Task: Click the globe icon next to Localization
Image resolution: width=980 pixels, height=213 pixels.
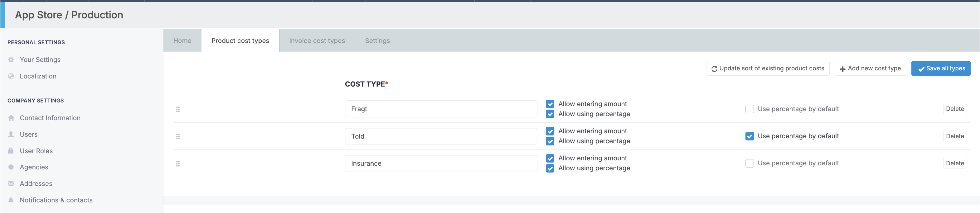Action: [11, 76]
